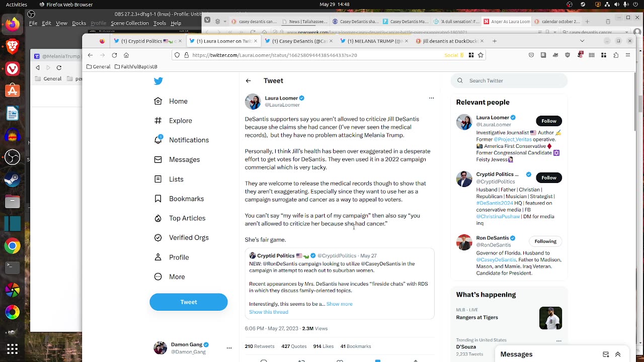
Task: Launch Google Chrome from dock
Action: pyautogui.click(x=13, y=246)
